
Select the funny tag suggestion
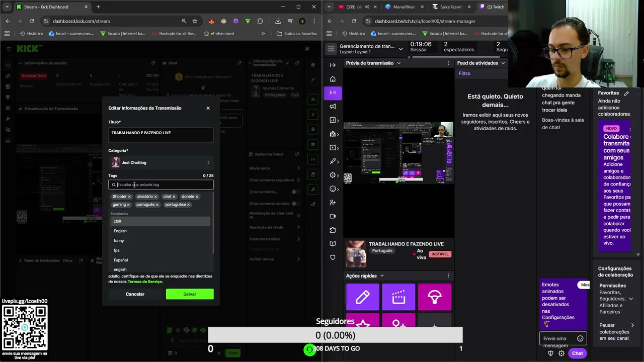point(160,240)
